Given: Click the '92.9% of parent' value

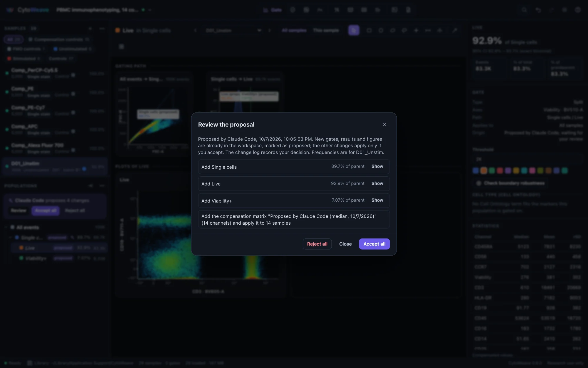Looking at the screenshot, I should 348,183.
